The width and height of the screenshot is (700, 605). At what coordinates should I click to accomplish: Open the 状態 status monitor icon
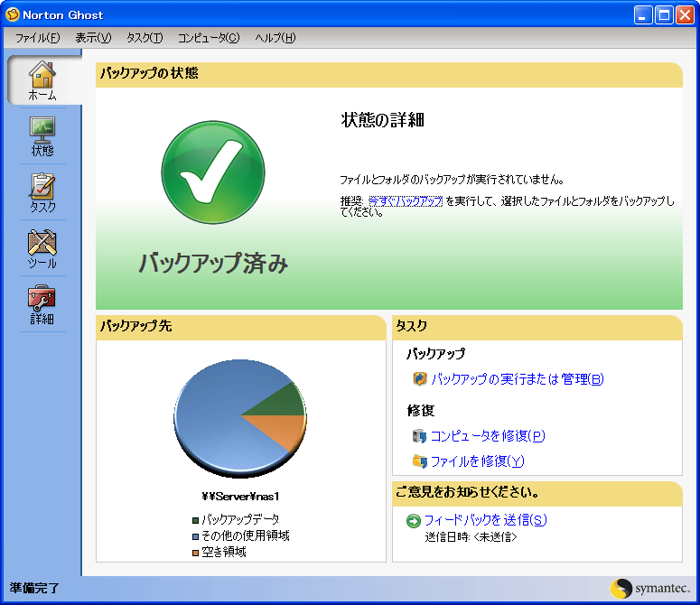click(42, 130)
